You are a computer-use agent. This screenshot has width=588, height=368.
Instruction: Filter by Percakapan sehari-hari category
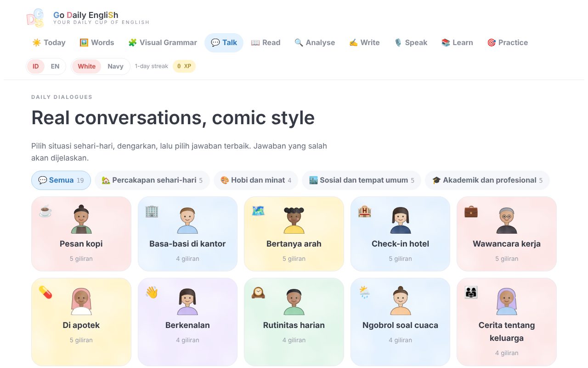[x=152, y=180]
